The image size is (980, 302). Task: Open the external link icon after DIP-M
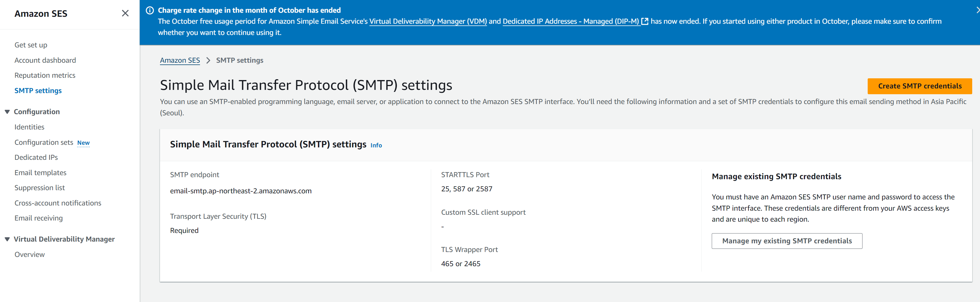(x=645, y=21)
